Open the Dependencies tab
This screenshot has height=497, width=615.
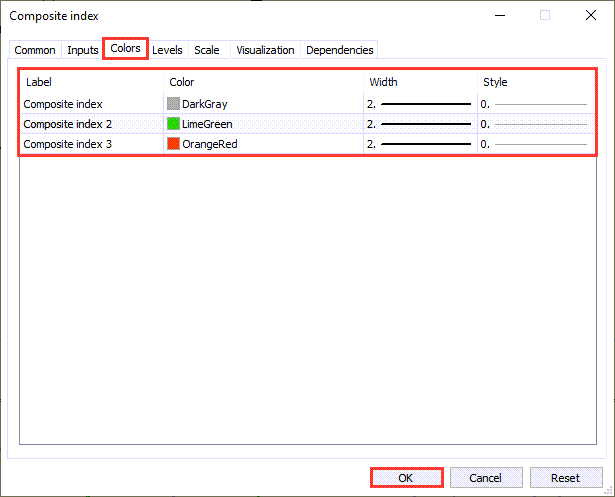tap(339, 50)
